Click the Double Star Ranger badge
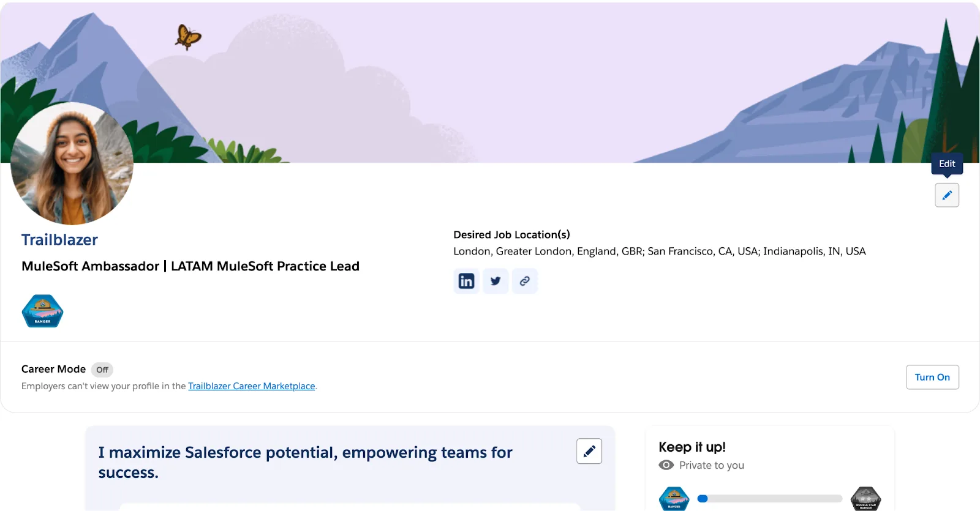 [x=865, y=499]
